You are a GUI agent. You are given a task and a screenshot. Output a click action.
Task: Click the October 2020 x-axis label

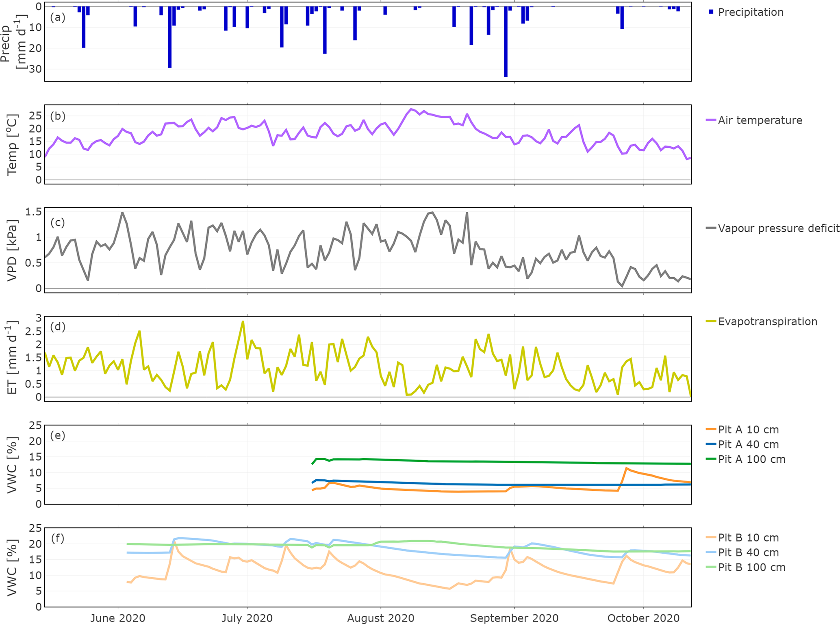643,618
